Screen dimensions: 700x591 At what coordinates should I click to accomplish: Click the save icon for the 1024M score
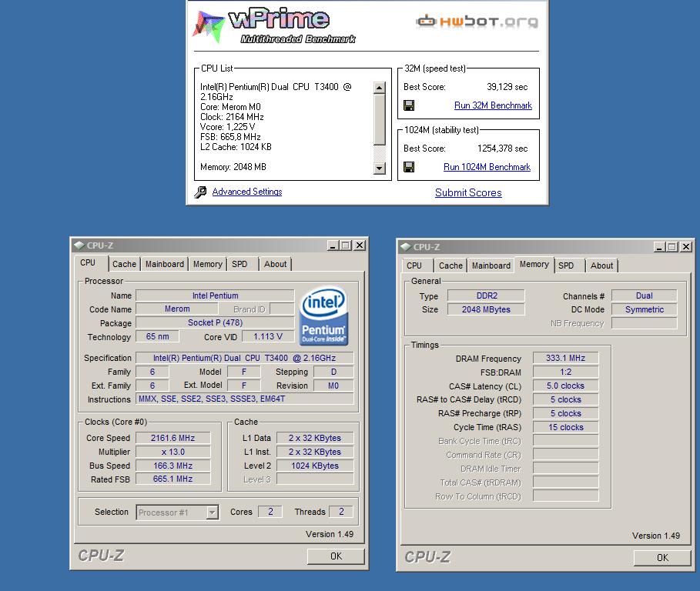coord(408,167)
